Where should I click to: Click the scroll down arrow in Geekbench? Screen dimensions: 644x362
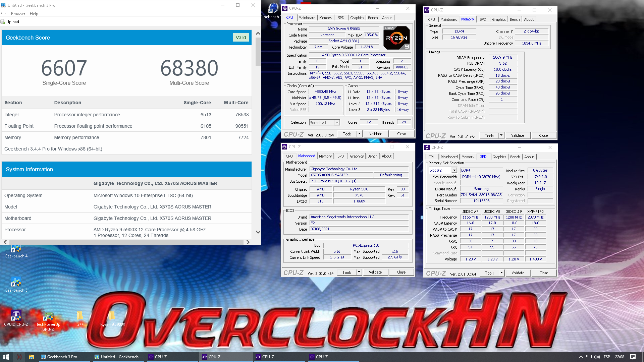pyautogui.click(x=258, y=232)
